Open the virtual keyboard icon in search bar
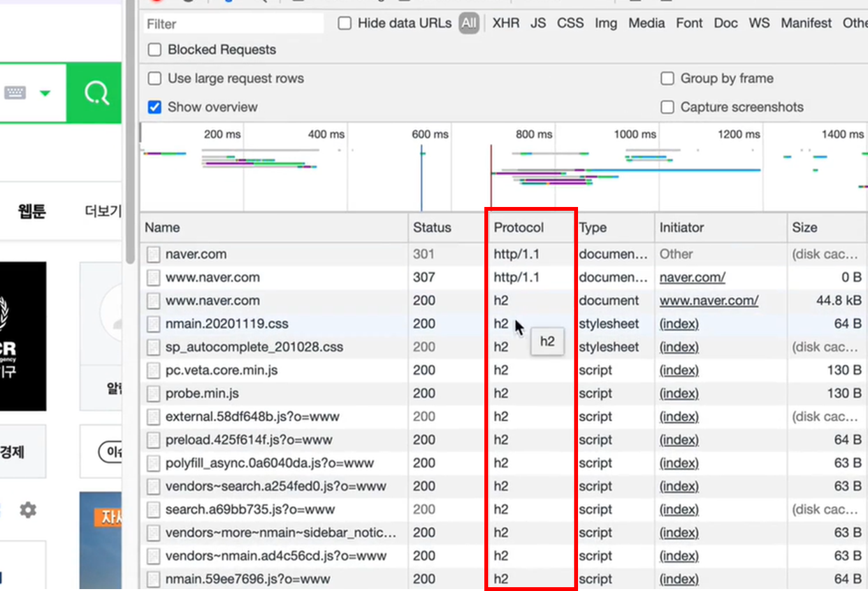The width and height of the screenshot is (868, 591). click(x=15, y=93)
